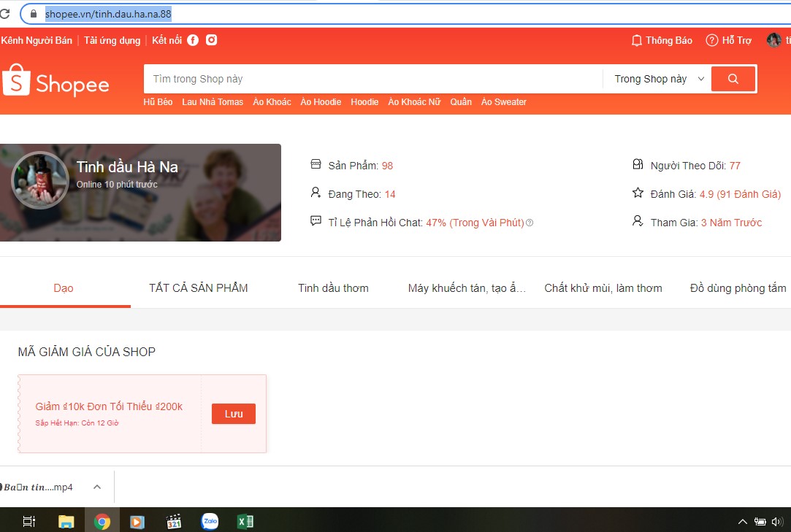This screenshot has width=791, height=532.
Task: Click the Thông Báo label
Action: pos(669,40)
